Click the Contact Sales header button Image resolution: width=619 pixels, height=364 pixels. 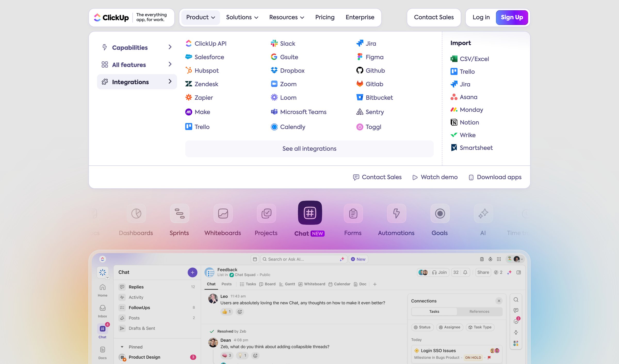tap(434, 17)
